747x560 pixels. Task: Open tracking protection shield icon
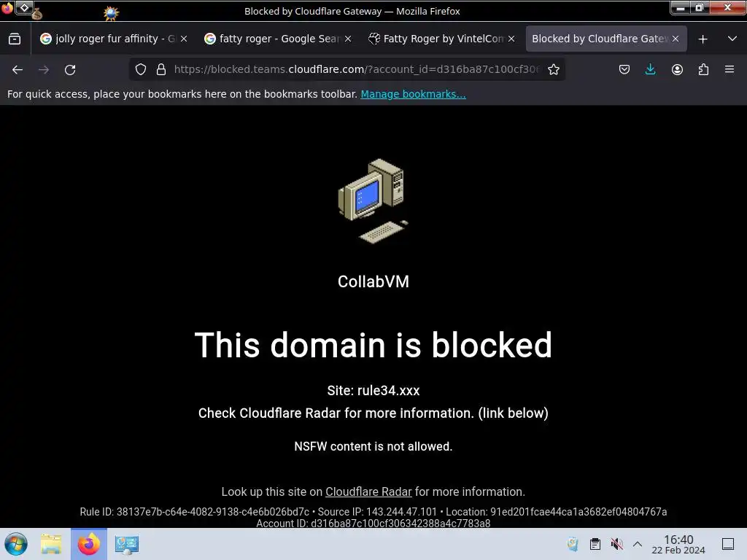pos(141,69)
